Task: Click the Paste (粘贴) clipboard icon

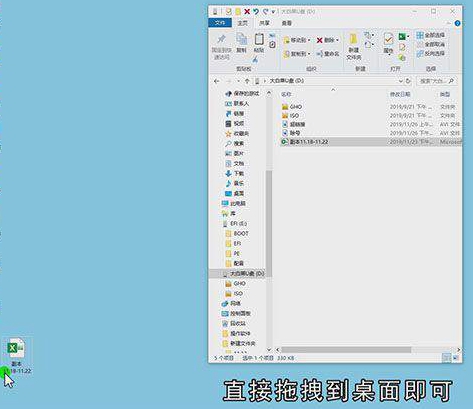Action: point(259,40)
